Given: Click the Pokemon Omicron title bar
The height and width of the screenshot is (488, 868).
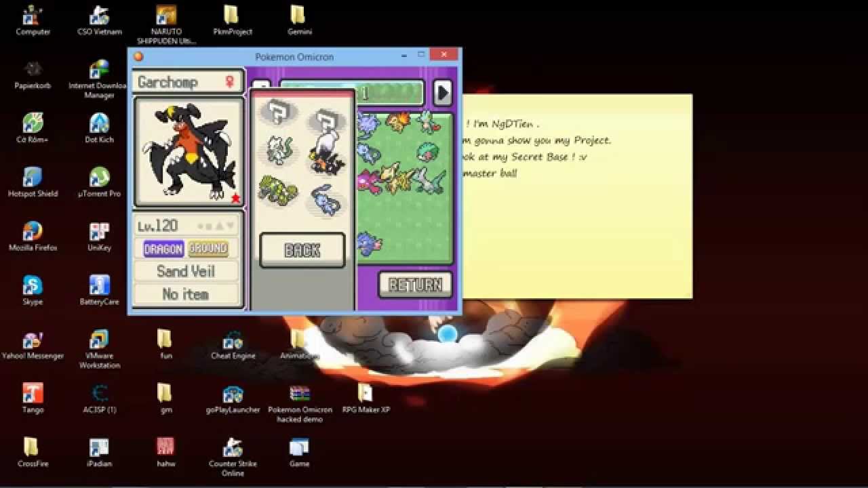Looking at the screenshot, I should tap(294, 57).
